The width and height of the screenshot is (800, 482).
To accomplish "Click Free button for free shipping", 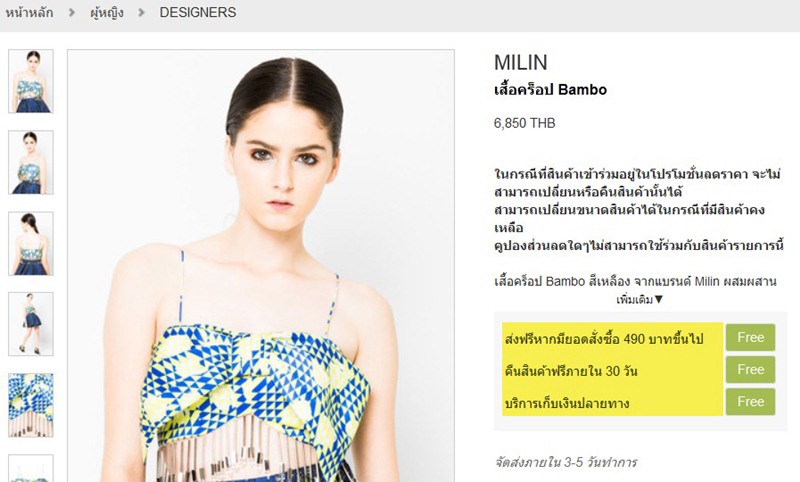I will click(751, 337).
